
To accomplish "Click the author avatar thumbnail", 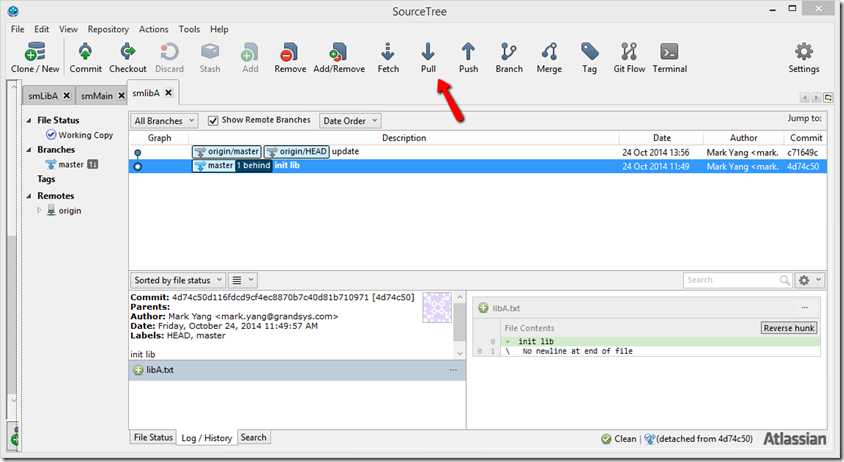I will click(x=437, y=307).
